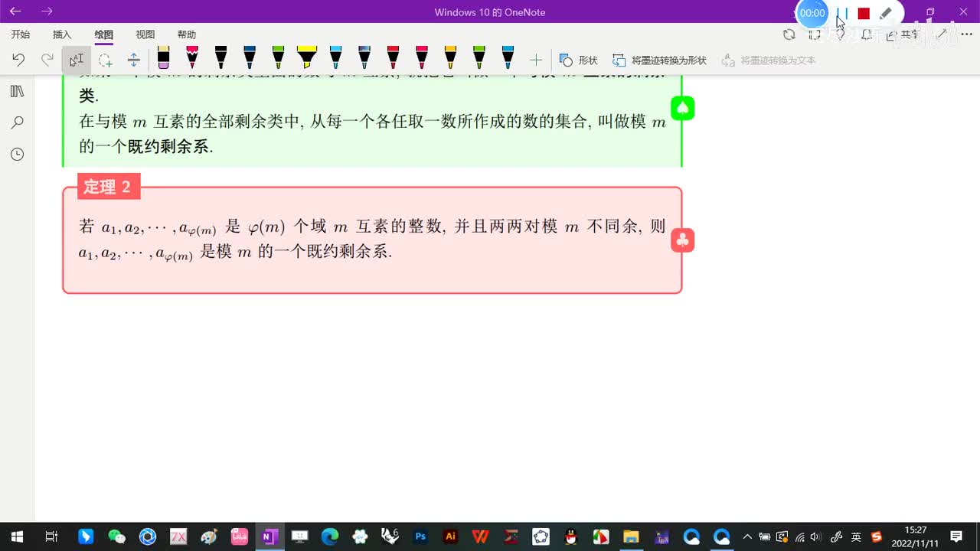Click the OneNote taskbar icon
980x551 pixels.
tap(269, 536)
